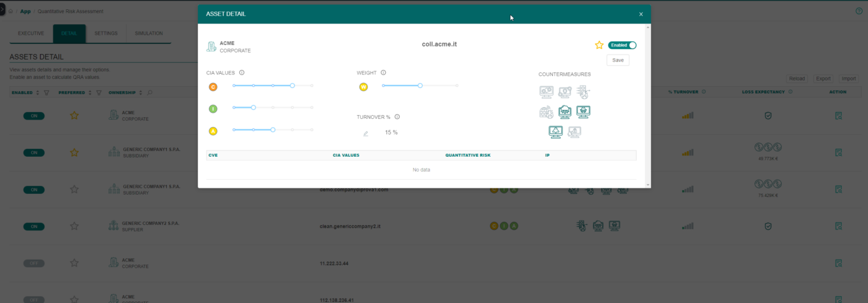The image size is (868, 303).
Task: Click the Availability (A) slider handle
Action: tap(273, 130)
